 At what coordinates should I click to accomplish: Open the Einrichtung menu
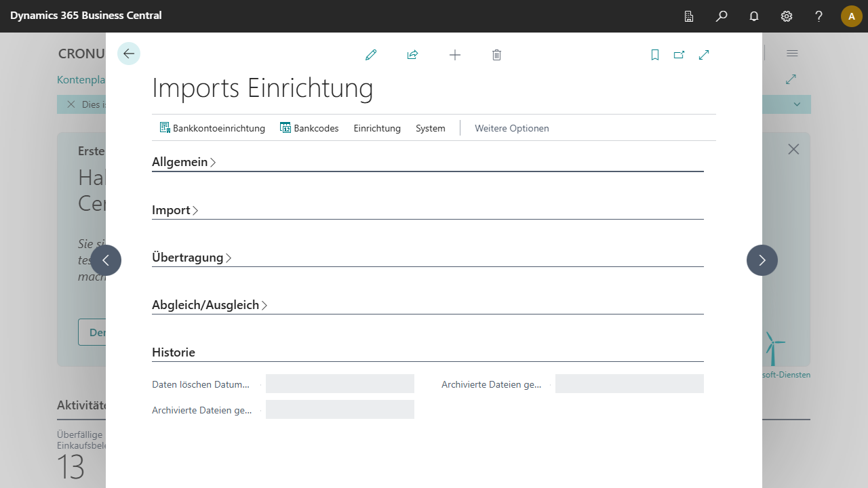[377, 128]
